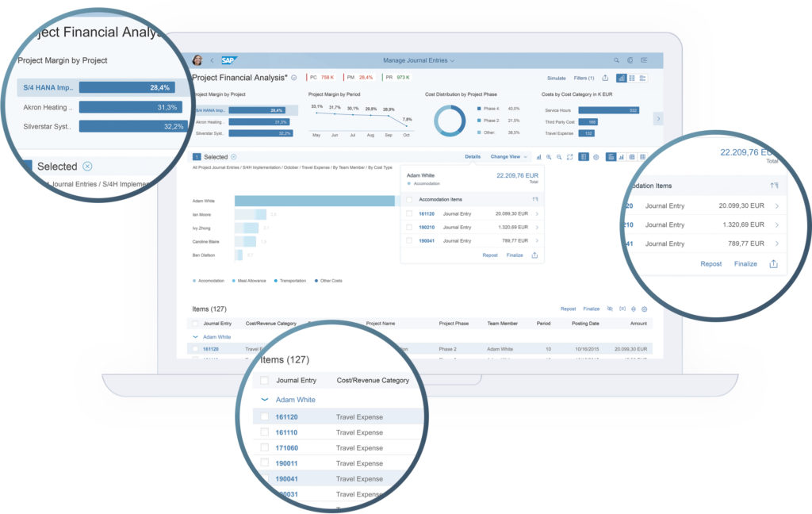
Task: Open the user avatar in the SAP header
Action: point(197,60)
